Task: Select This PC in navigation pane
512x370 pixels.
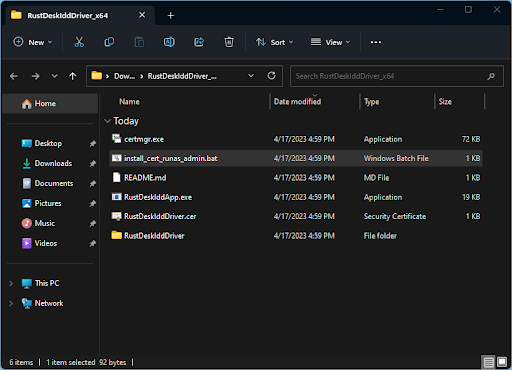Action: pyautogui.click(x=47, y=283)
